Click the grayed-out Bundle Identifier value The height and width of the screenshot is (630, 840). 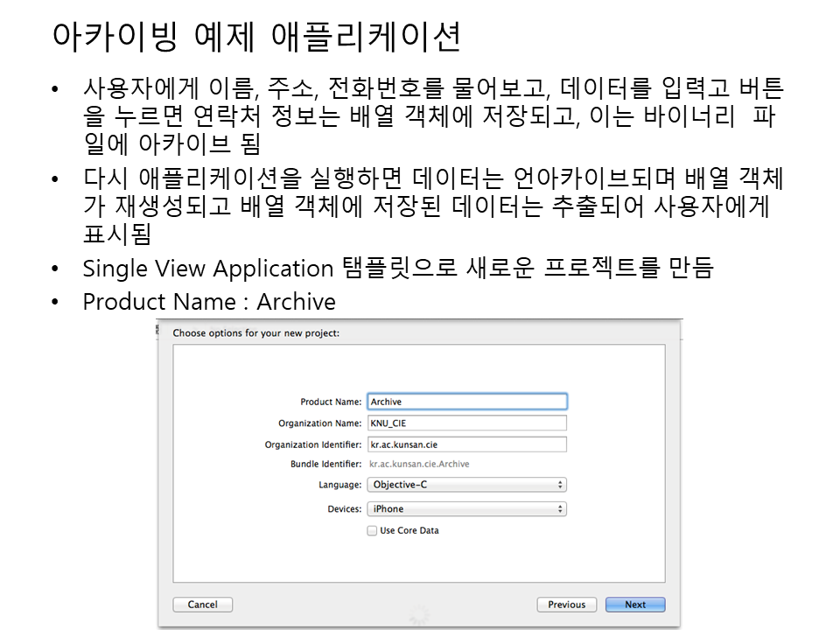click(x=420, y=465)
